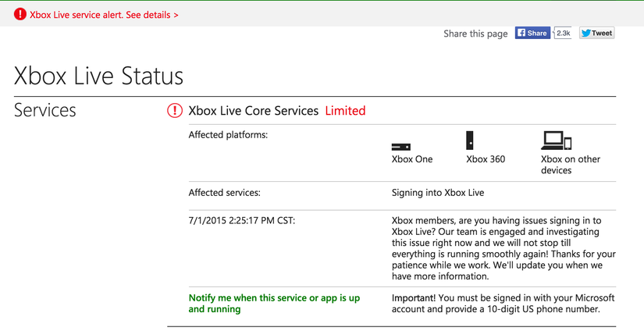Click the laptop and phone devices icon
644x331 pixels.
click(556, 141)
